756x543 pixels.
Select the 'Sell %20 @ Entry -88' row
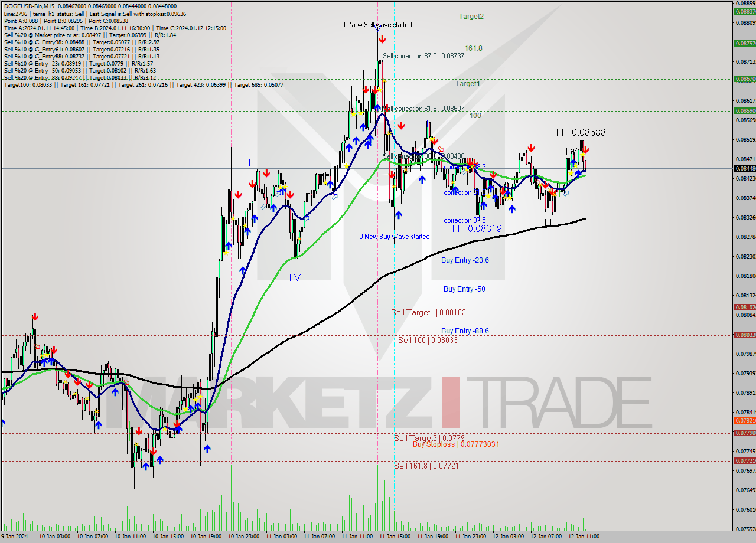click(80, 77)
